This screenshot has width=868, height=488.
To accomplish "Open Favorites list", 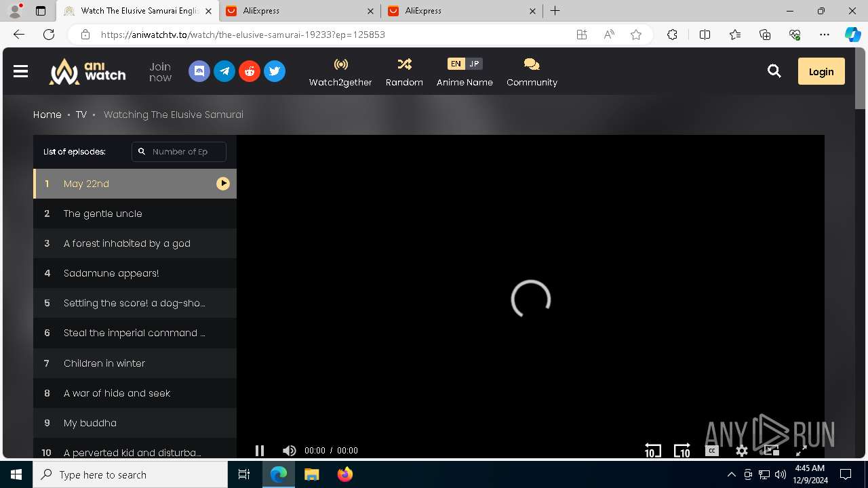I will [735, 35].
